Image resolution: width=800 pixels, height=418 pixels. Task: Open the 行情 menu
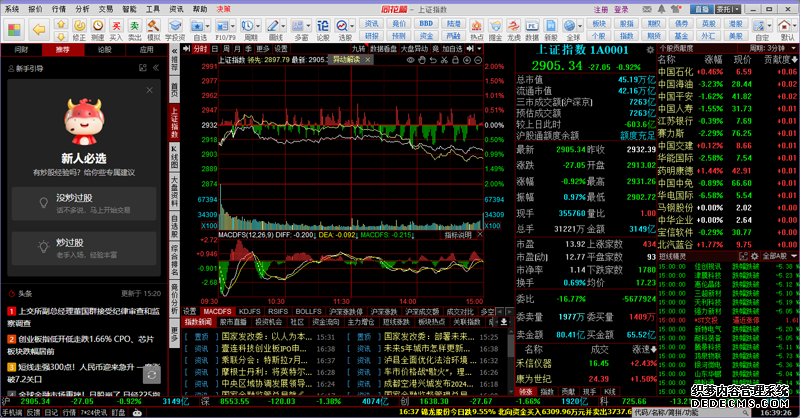pyautogui.click(x=59, y=9)
